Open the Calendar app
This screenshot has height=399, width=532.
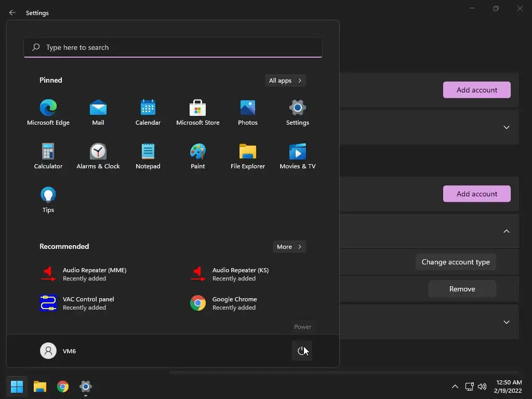click(x=148, y=113)
